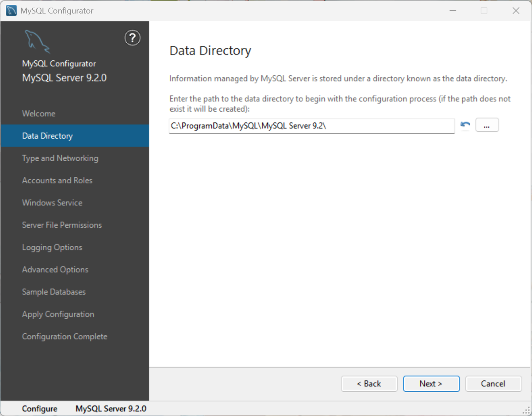Click the 'Enter the path' instruction text
532x416 pixels.
(340, 104)
